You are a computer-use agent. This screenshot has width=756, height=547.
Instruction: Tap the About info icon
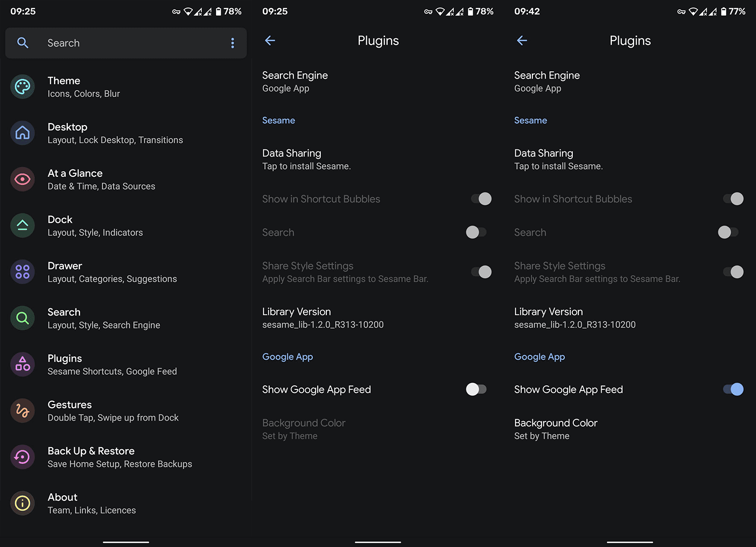(22, 503)
